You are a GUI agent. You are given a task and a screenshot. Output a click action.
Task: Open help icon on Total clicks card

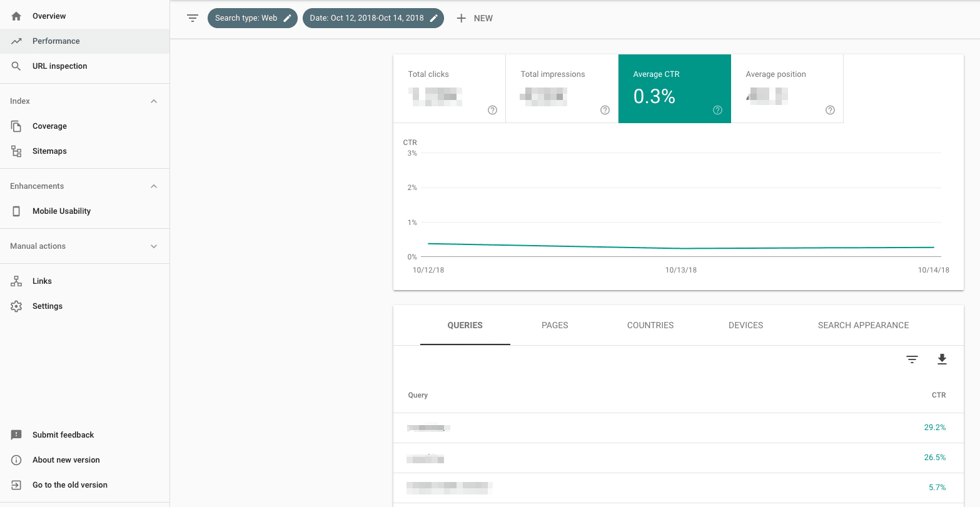coord(492,110)
